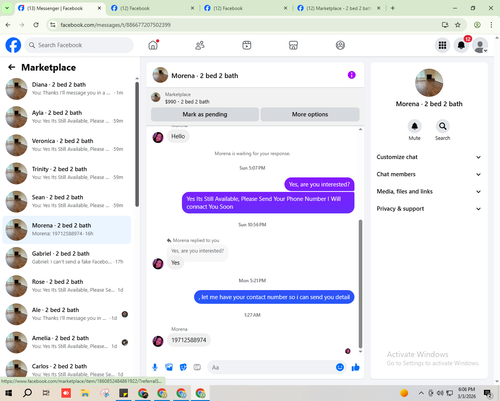Viewport: 500px width, 401px height.
Task: Open Sean - 2 bed 2 bath conversation
Action: click(67, 201)
